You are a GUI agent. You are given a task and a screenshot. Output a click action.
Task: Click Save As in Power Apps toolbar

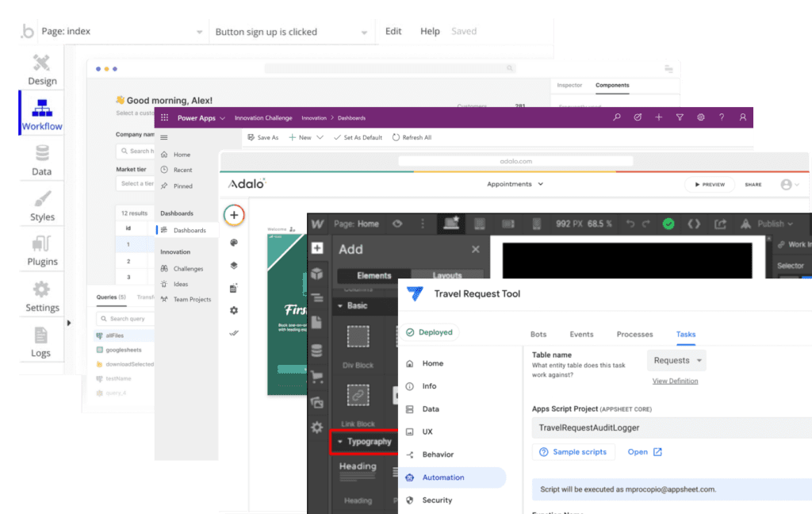point(263,137)
